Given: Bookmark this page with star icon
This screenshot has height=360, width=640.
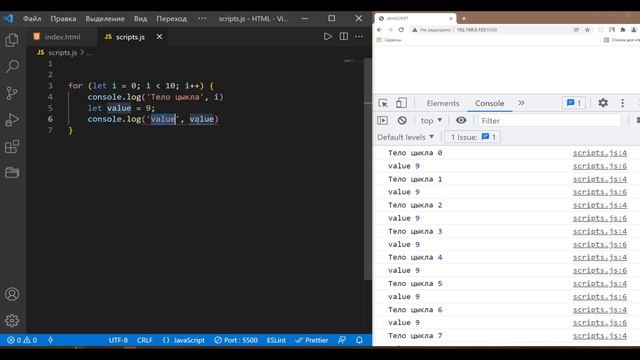Looking at the screenshot, I should [587, 30].
